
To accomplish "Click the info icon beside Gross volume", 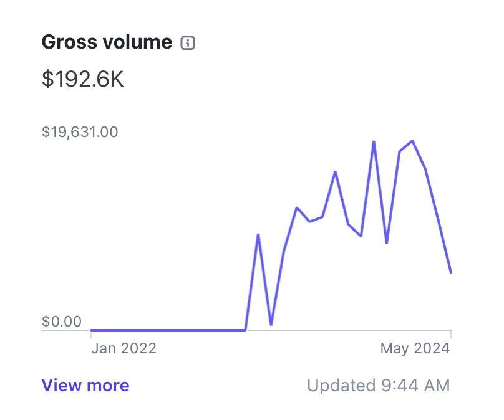I will tap(188, 43).
